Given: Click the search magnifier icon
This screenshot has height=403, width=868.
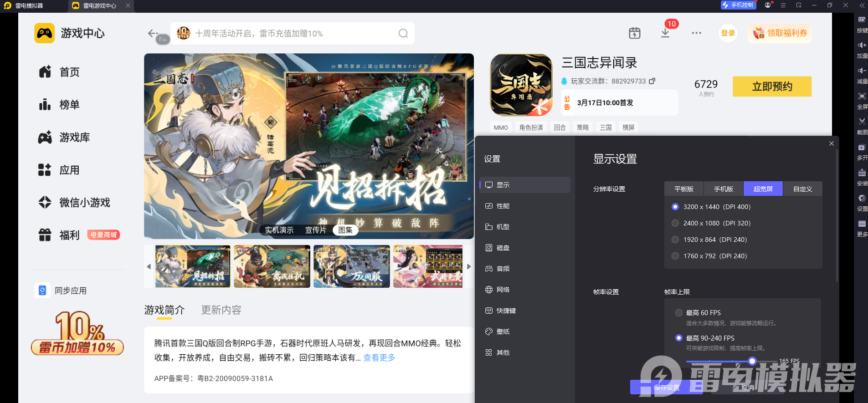Looking at the screenshot, I should 403,33.
